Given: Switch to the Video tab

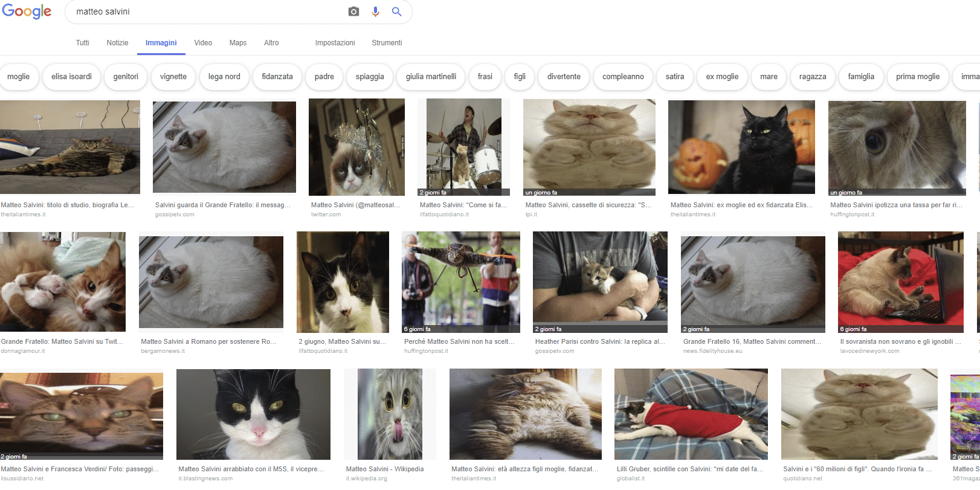Looking at the screenshot, I should pyautogui.click(x=203, y=43).
